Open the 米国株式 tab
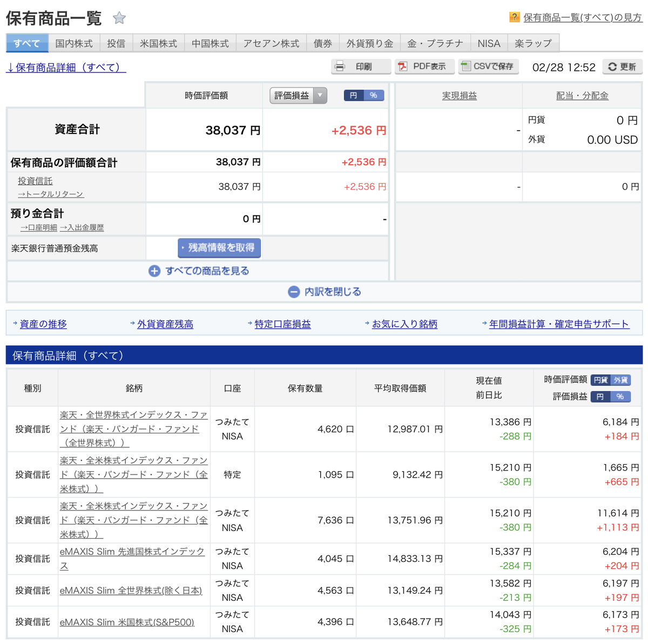Image resolution: width=648 pixels, height=644 pixels. coord(158,43)
